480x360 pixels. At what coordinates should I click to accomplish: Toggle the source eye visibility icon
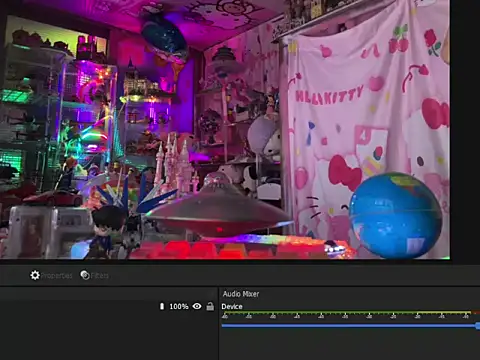197,306
